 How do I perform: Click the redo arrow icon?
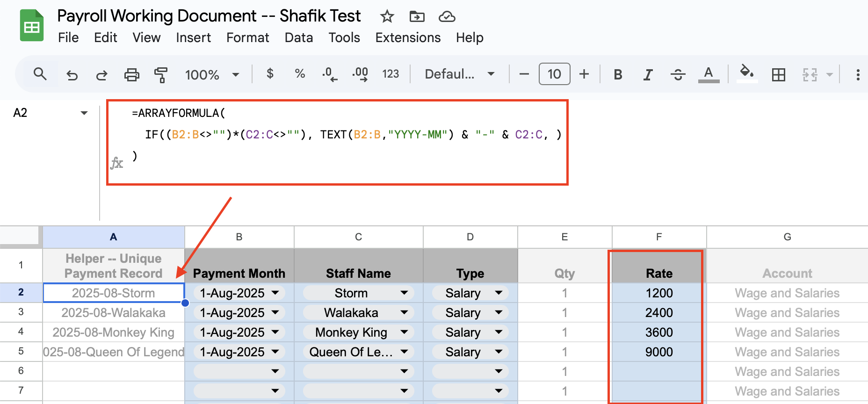tap(101, 74)
